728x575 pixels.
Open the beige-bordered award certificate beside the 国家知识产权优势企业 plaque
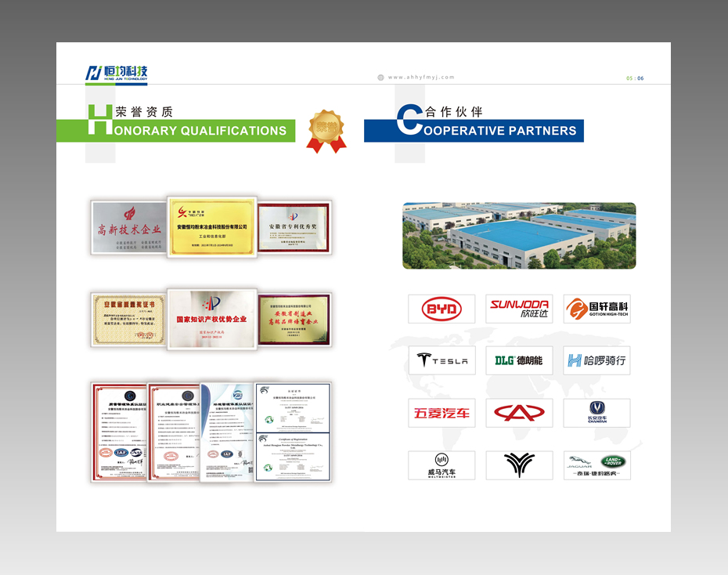pos(128,320)
